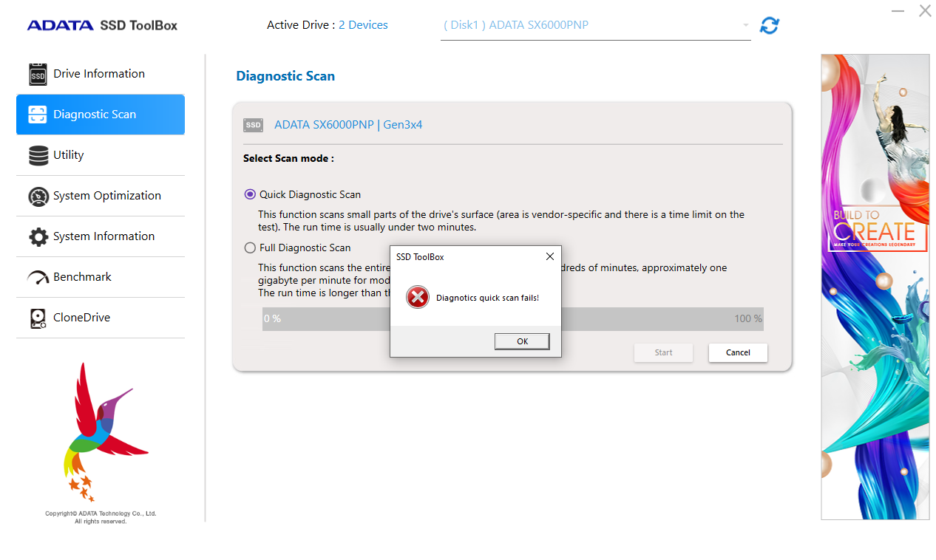Click the Diagnostic Scan sidebar icon

[38, 115]
